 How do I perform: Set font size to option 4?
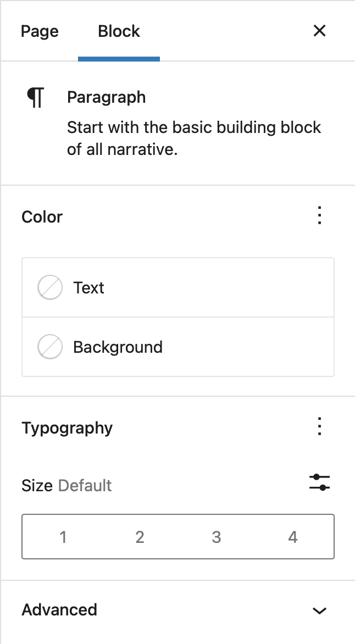coord(293,537)
